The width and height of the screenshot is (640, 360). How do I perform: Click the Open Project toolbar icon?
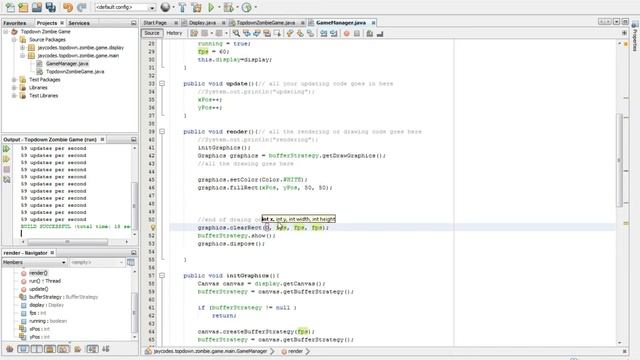pyautogui.click(x=37, y=7)
